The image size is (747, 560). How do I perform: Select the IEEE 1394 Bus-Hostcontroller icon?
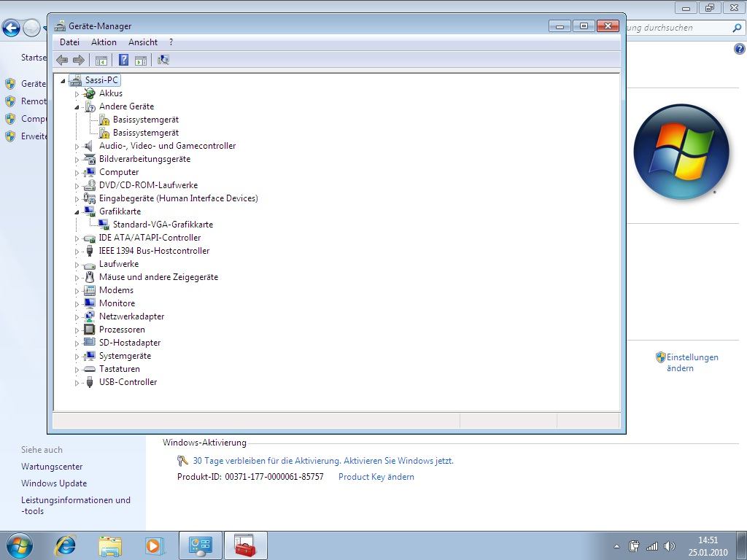click(89, 251)
